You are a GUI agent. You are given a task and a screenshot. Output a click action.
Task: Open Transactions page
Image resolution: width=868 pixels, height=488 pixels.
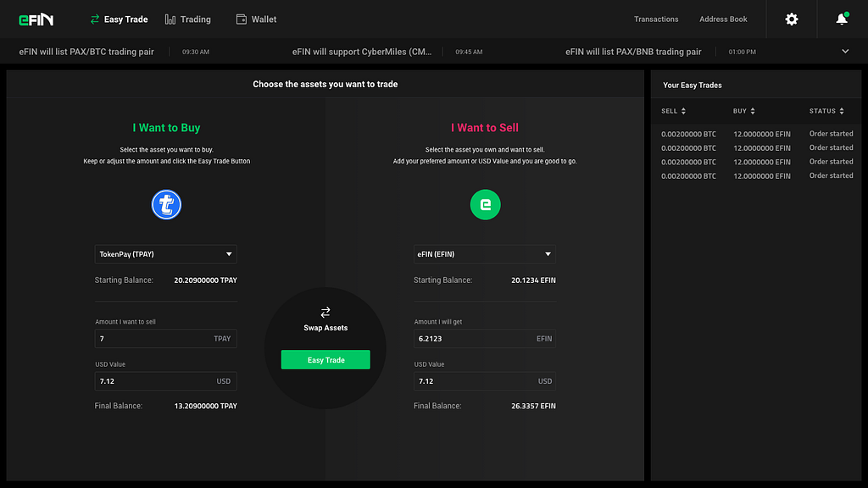tap(656, 19)
